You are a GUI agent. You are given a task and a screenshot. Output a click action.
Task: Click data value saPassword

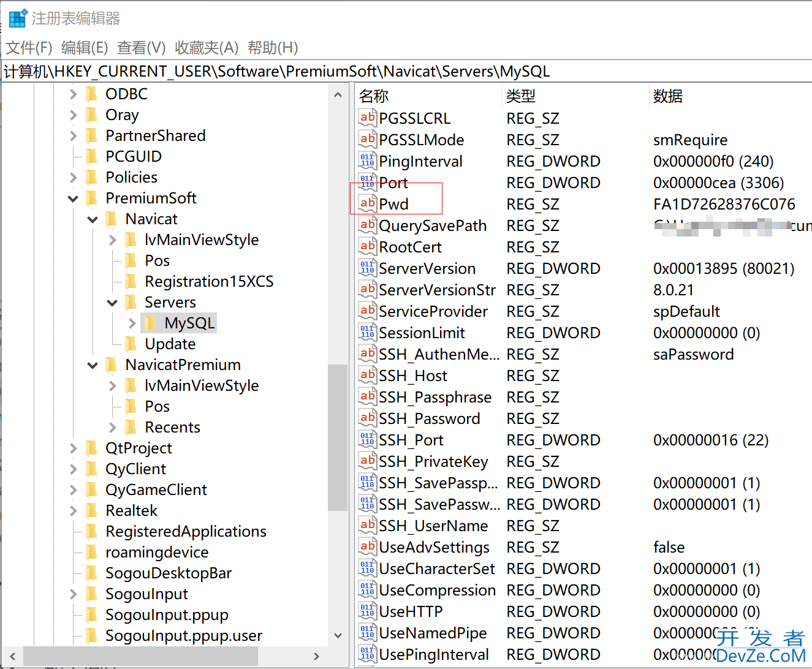tap(693, 354)
